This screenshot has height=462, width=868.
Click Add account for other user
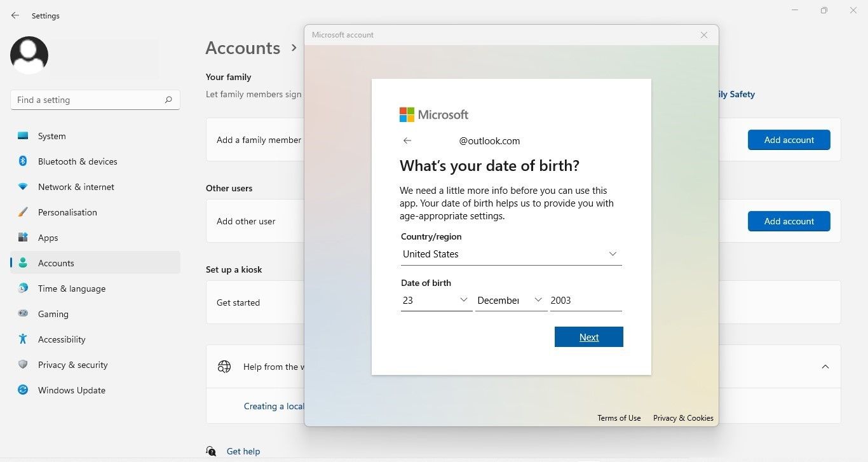tap(789, 221)
